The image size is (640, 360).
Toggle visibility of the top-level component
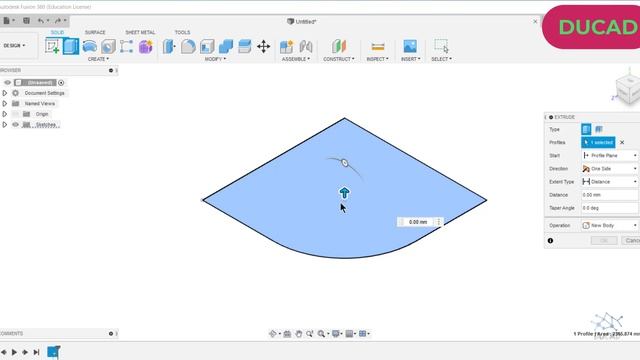7,82
